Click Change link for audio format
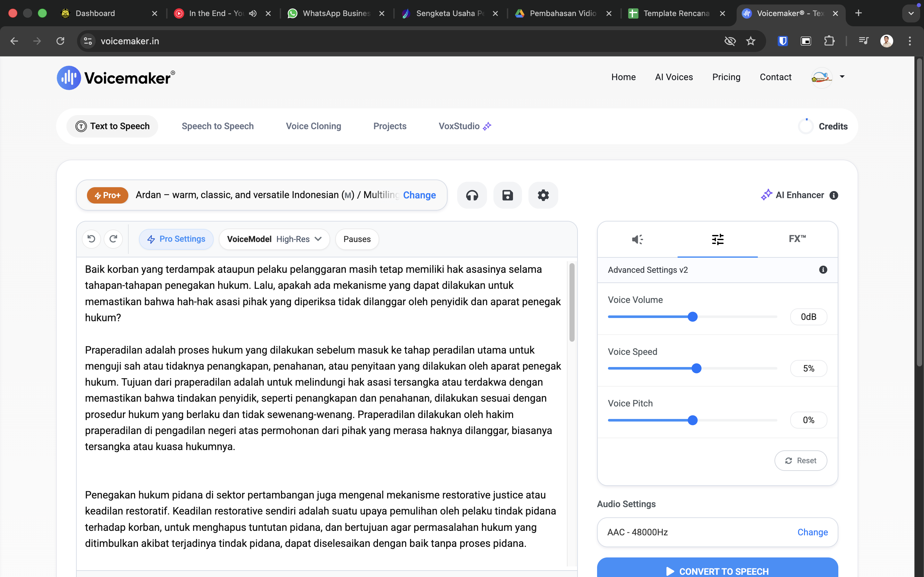The width and height of the screenshot is (924, 577). (812, 532)
